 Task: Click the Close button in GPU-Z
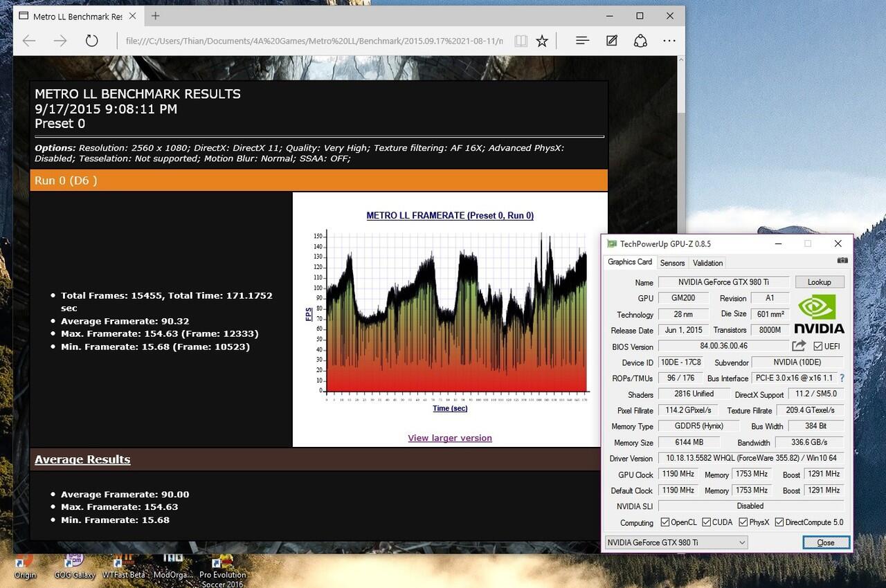[x=826, y=542]
